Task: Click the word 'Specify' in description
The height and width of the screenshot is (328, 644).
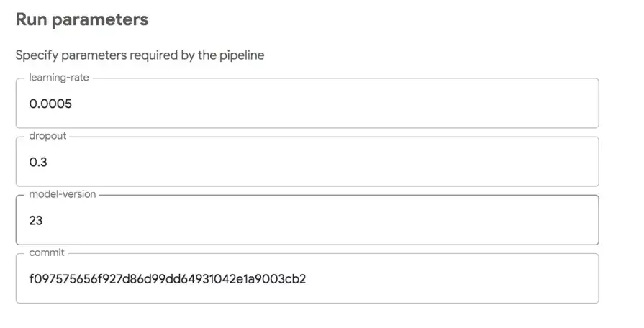Action: 35,55
